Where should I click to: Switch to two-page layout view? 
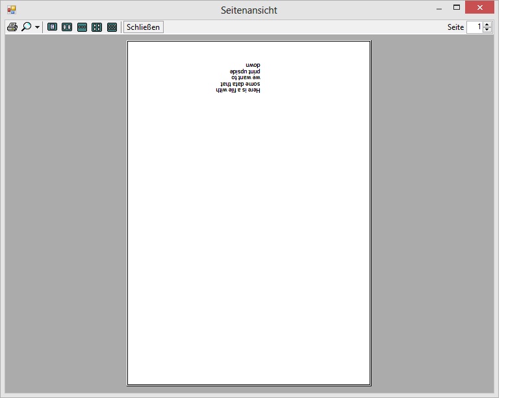67,27
